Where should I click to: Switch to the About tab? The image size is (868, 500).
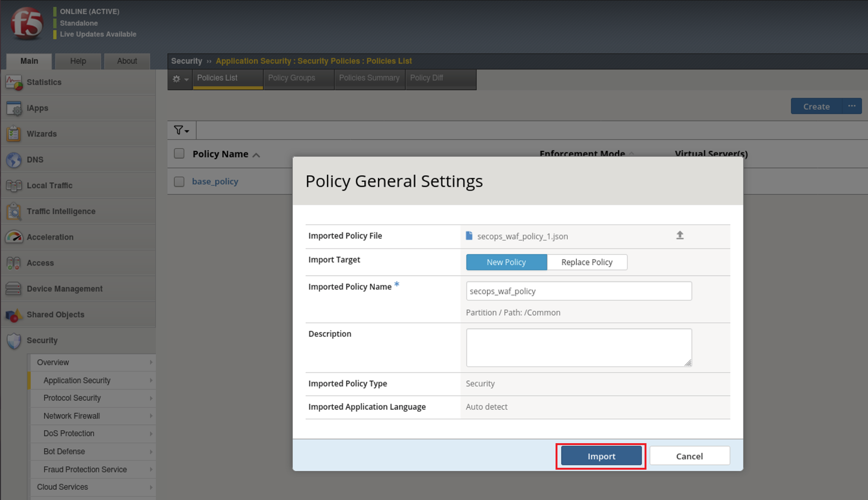point(127,61)
